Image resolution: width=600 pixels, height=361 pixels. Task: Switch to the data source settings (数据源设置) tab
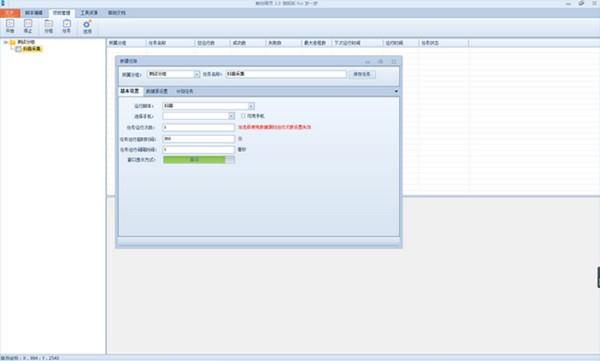[157, 91]
